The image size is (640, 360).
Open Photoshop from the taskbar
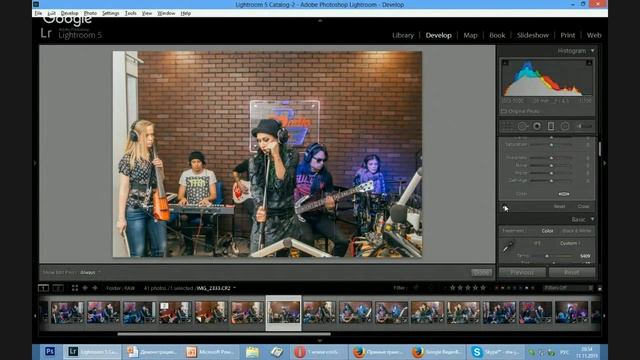[x=50, y=351]
